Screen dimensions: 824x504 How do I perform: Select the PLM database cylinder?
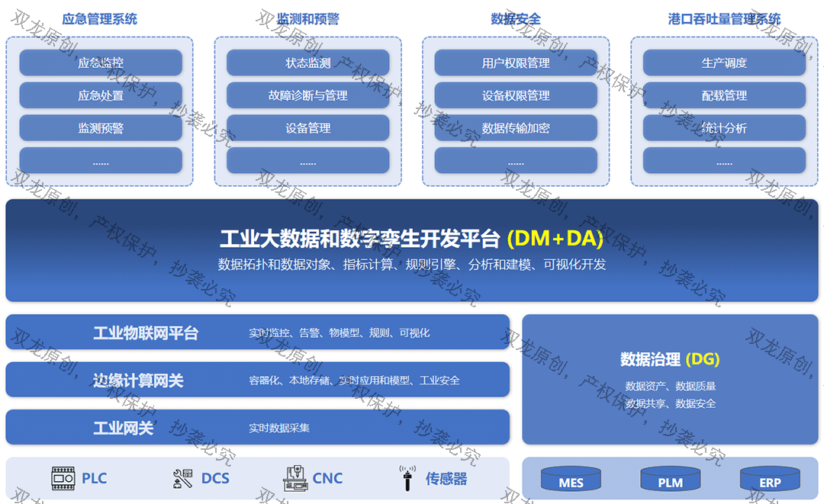point(670,480)
